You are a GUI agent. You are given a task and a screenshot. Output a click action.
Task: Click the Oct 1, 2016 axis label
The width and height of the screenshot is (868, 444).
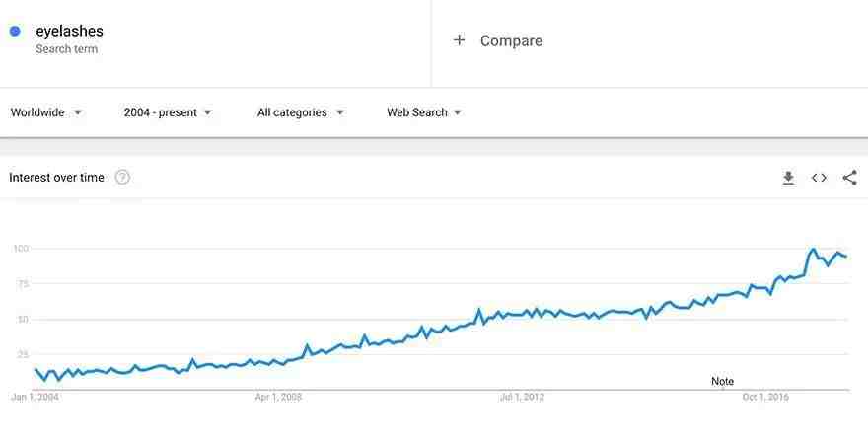point(765,397)
